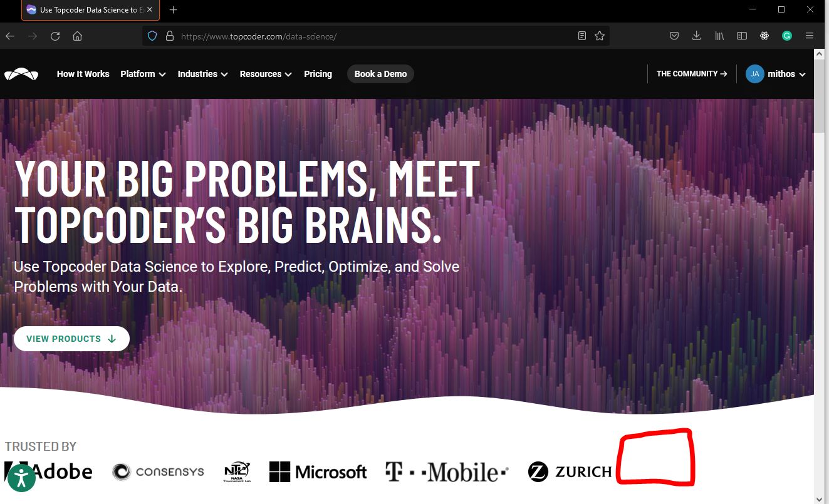
Task: Click the 'YOUR BIG PROBLEMS, MEET' headline
Action: (x=247, y=179)
